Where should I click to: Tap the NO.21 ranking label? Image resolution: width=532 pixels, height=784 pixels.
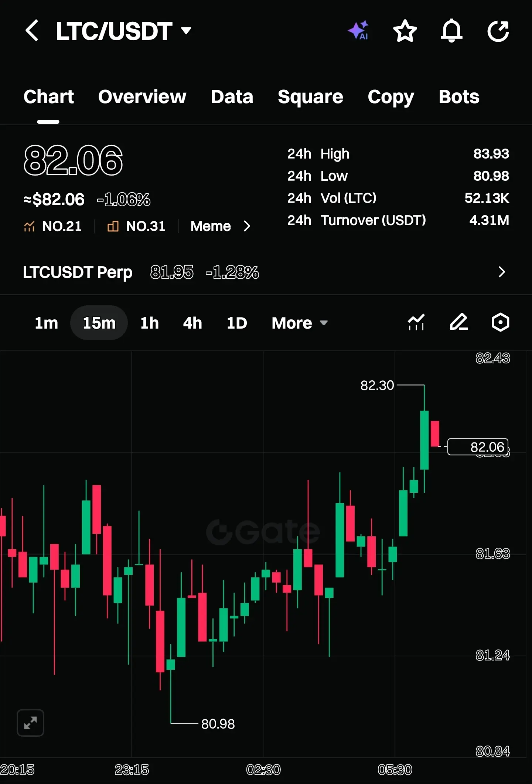click(x=62, y=226)
